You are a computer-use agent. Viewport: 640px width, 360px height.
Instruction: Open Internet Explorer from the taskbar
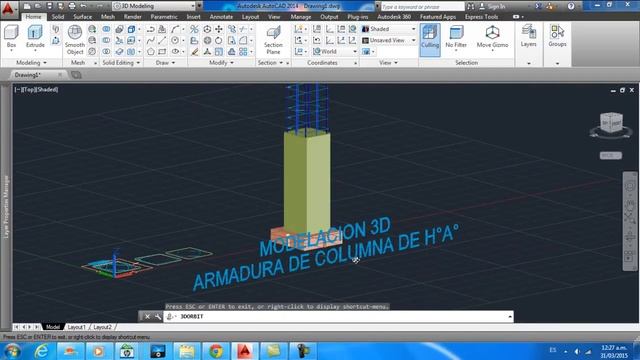41,351
